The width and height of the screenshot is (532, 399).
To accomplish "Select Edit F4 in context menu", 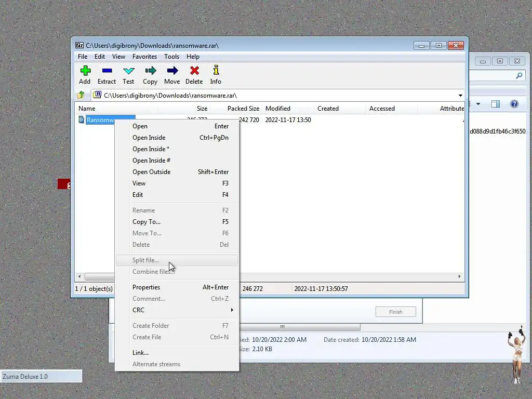I will (x=177, y=195).
